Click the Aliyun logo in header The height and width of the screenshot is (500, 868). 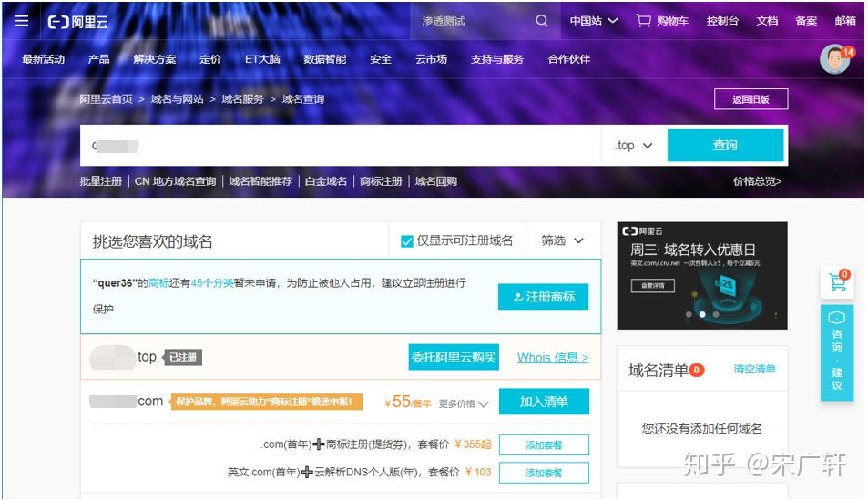click(77, 21)
